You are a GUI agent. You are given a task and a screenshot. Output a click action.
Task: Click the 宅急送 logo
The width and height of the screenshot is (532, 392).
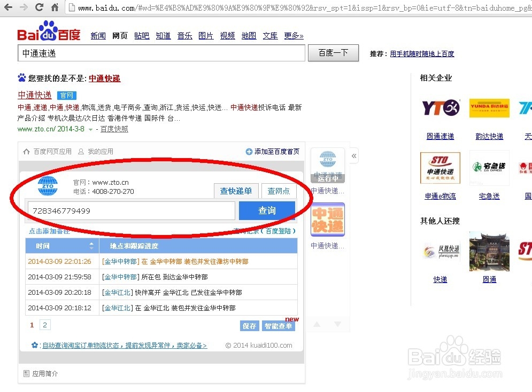click(489, 167)
